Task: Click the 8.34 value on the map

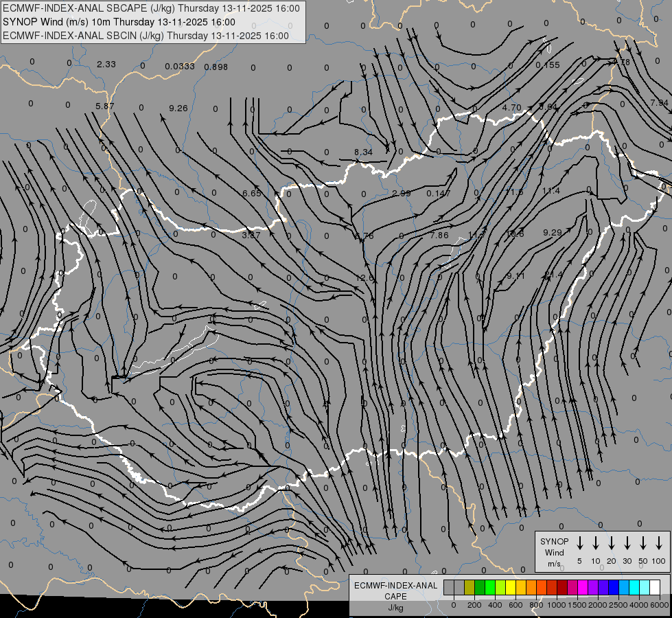Action: click(x=363, y=152)
